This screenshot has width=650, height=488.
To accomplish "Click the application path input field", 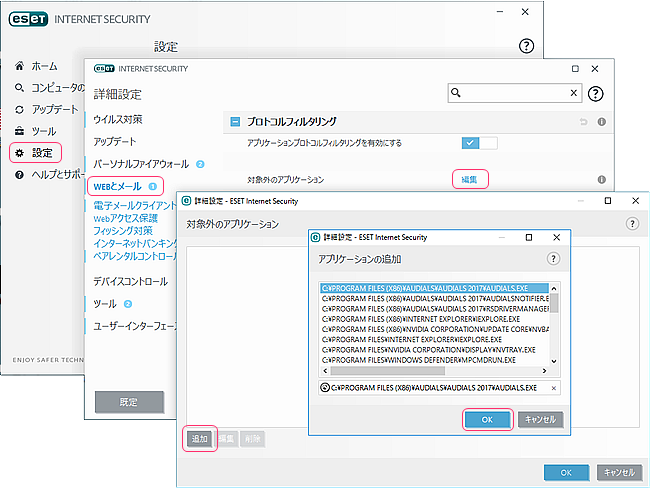I will [x=439, y=388].
